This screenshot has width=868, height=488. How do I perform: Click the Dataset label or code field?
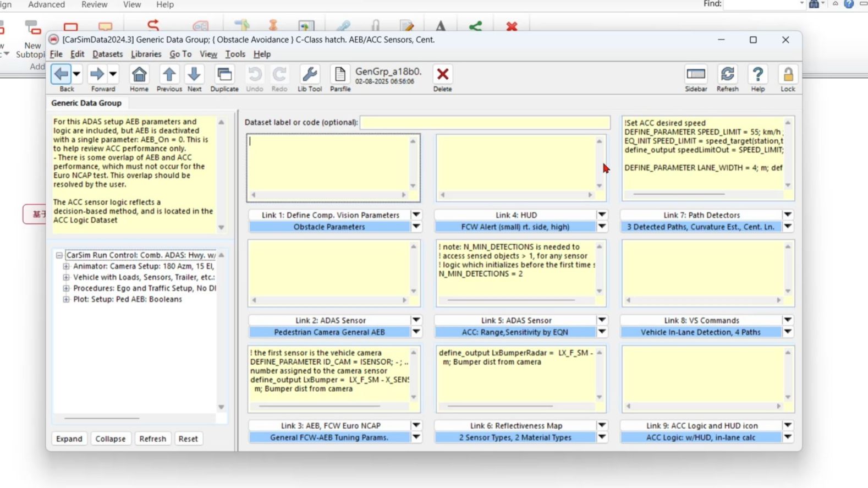485,122
